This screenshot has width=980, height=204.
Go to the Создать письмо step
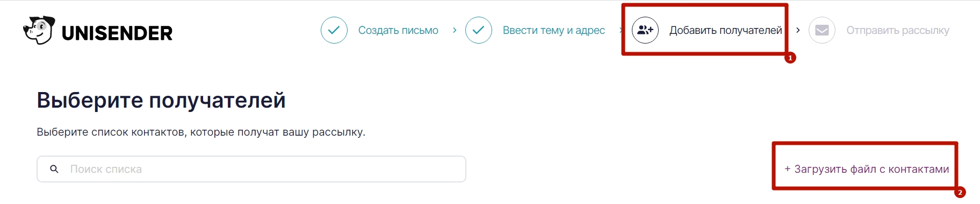[x=398, y=30]
